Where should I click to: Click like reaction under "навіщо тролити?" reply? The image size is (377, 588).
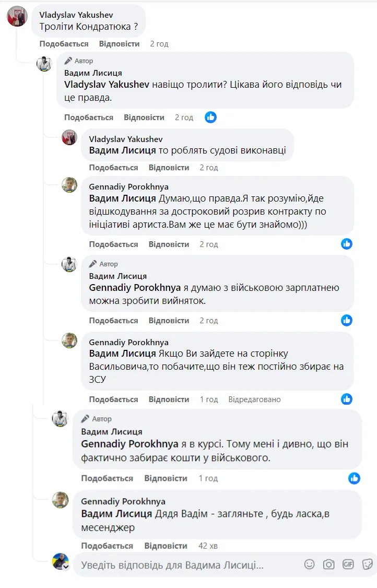[x=210, y=117]
